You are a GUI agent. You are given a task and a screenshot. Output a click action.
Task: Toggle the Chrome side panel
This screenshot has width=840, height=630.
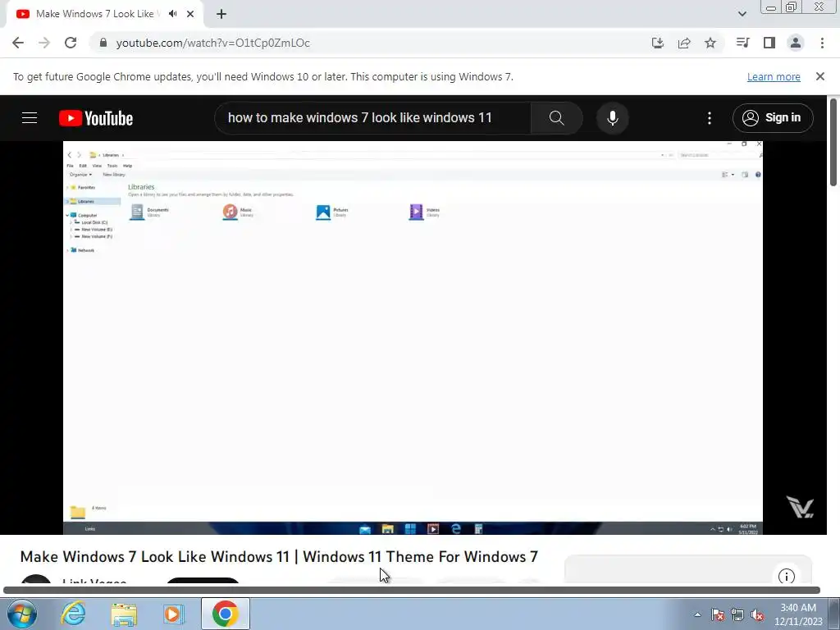coord(769,43)
